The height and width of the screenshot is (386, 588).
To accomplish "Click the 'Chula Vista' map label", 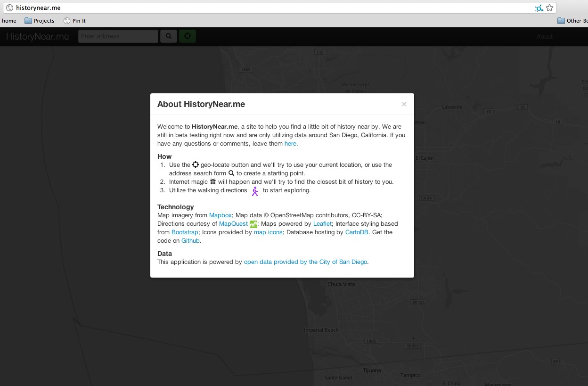I will tap(341, 284).
